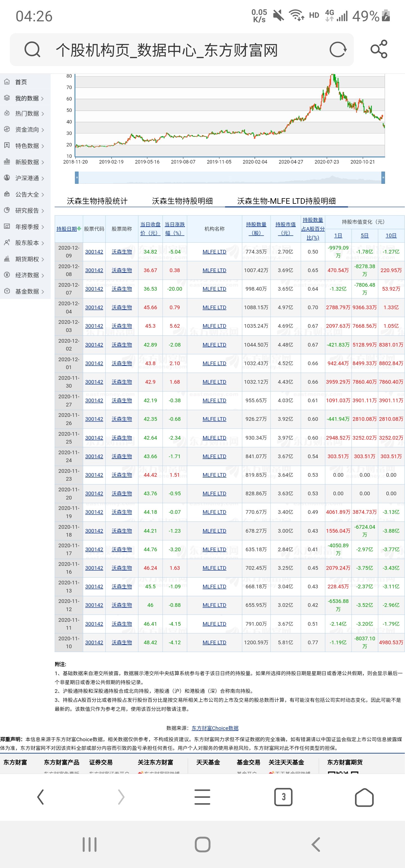Open 股东股本 person icon

click(x=7, y=243)
